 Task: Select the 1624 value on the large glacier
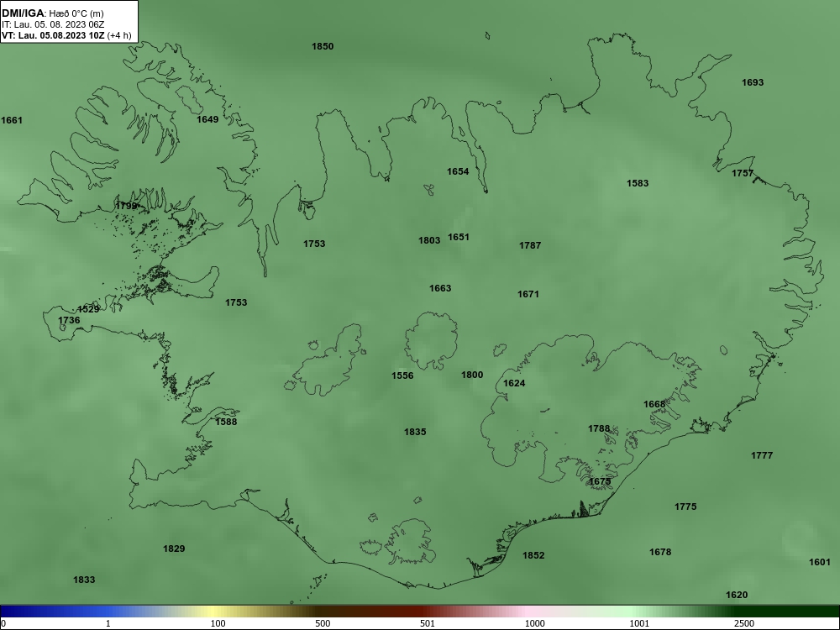click(514, 383)
